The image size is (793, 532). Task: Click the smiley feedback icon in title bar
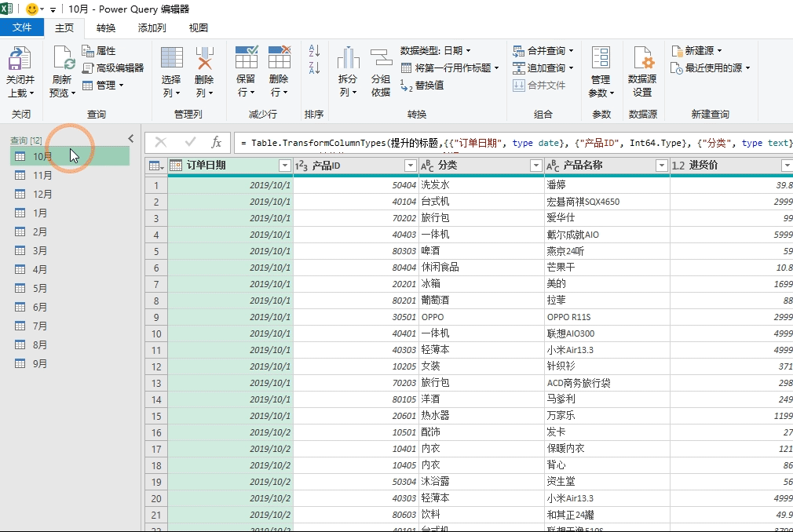(32, 9)
